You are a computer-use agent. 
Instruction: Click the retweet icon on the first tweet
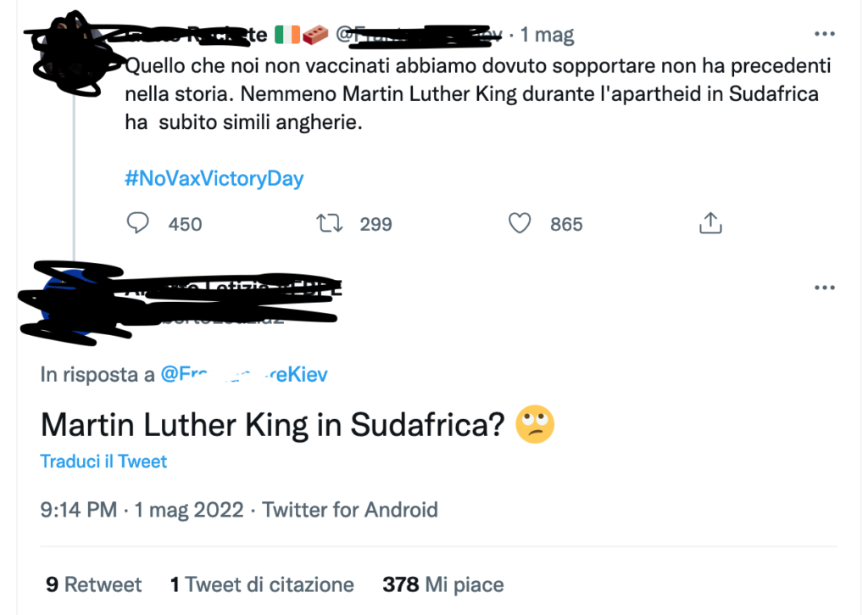coord(329,223)
